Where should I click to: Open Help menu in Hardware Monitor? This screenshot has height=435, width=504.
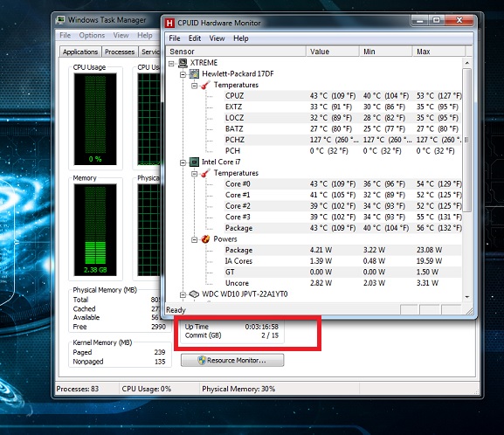click(241, 38)
